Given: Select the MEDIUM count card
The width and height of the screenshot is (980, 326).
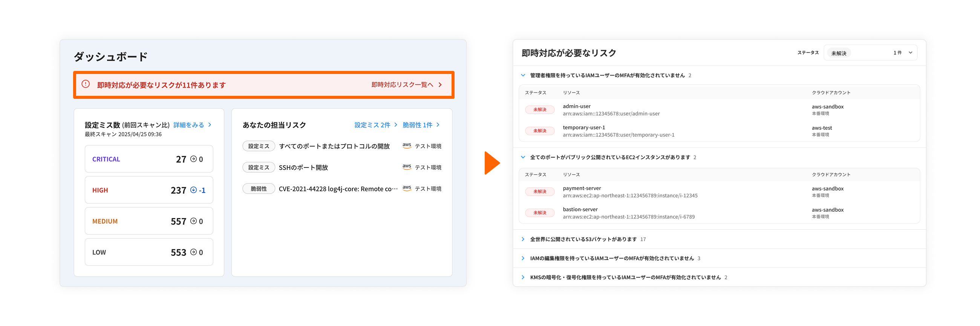Looking at the screenshot, I should 149,221.
